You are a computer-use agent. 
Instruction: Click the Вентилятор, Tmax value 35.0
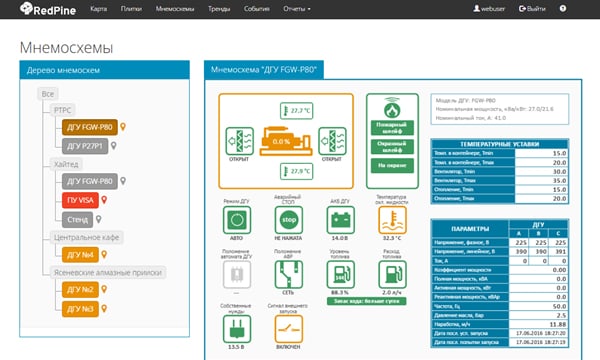click(x=541, y=181)
